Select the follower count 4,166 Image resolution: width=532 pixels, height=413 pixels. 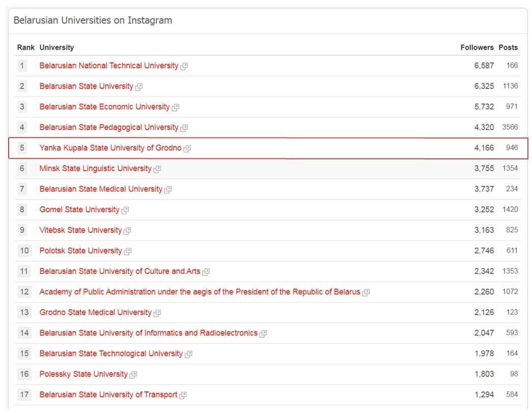point(484,148)
